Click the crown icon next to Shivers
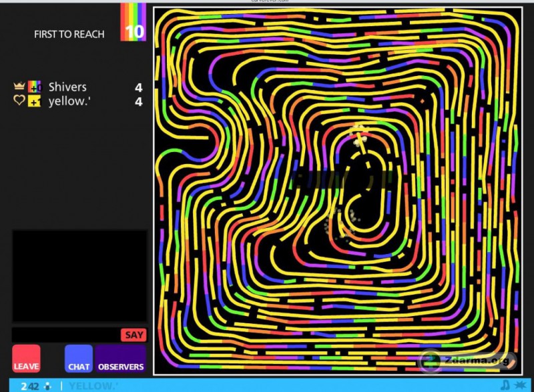This screenshot has width=534, height=392. tap(19, 86)
